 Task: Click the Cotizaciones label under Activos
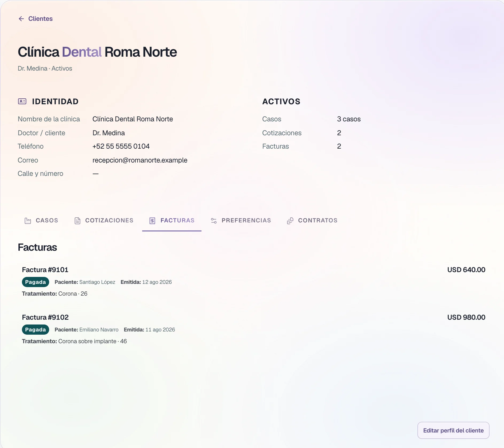pyautogui.click(x=282, y=133)
